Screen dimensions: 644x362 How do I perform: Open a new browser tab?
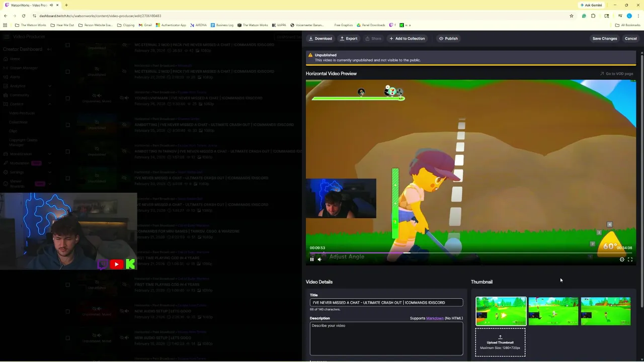[66, 5]
